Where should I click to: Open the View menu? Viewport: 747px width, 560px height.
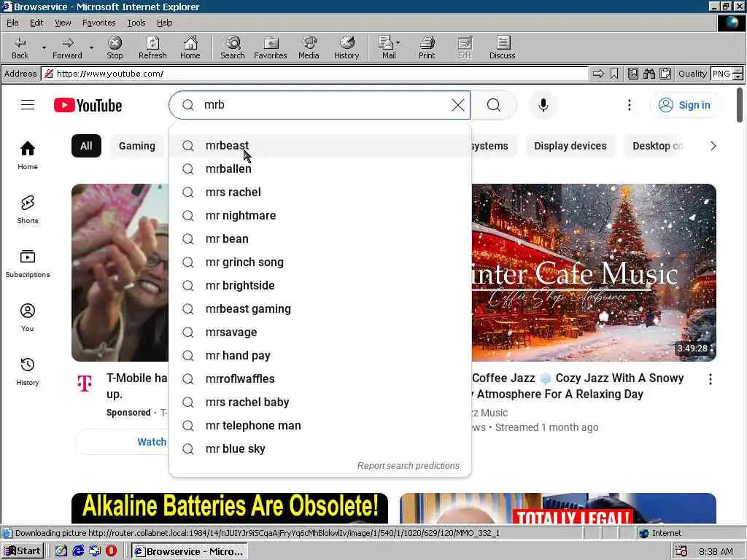[63, 23]
